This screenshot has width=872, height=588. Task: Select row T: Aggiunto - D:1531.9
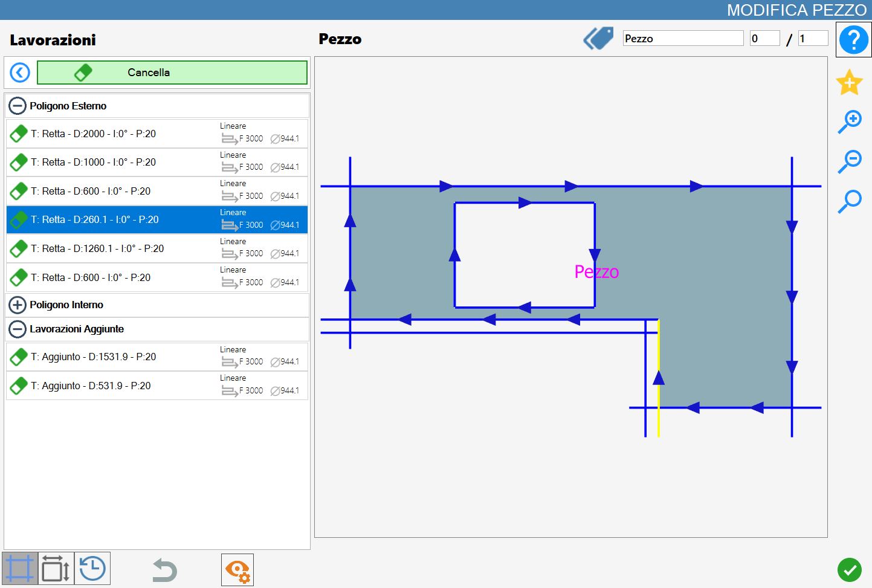tap(157, 357)
